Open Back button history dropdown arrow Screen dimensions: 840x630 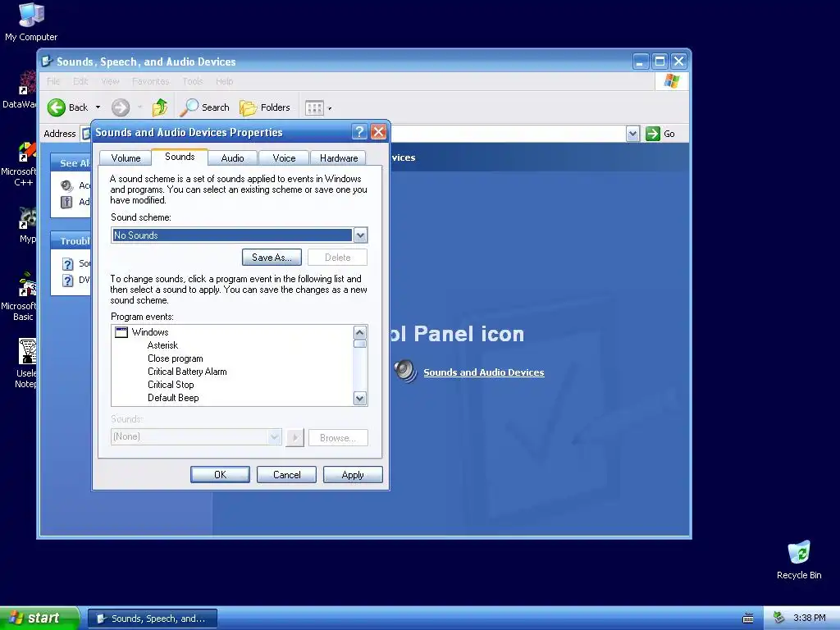click(x=98, y=107)
